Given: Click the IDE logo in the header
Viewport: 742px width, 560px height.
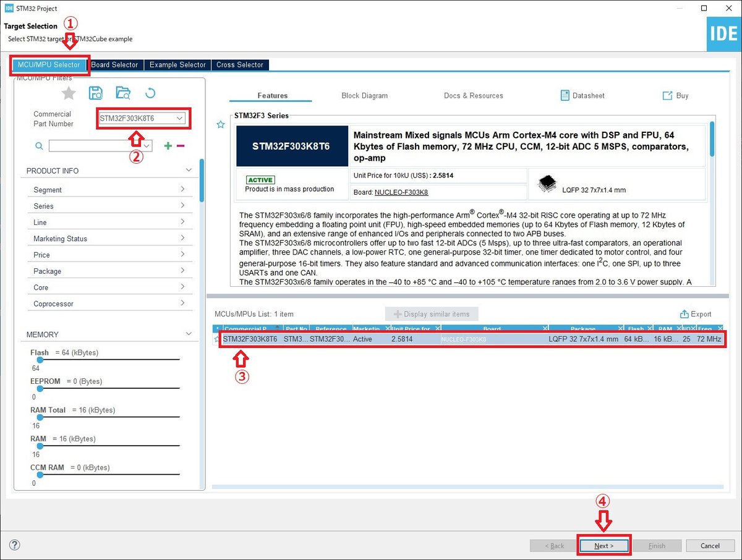Looking at the screenshot, I should [724, 34].
